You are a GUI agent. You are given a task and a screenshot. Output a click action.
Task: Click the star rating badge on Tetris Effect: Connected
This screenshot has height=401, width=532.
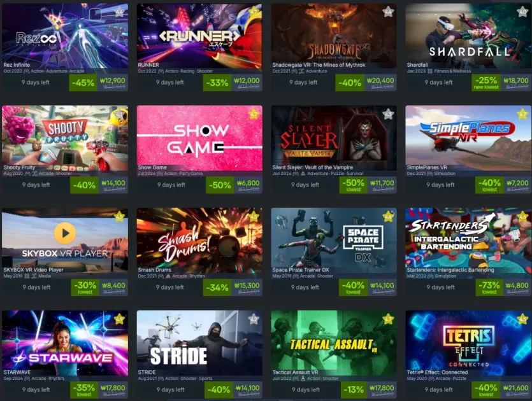click(522, 319)
